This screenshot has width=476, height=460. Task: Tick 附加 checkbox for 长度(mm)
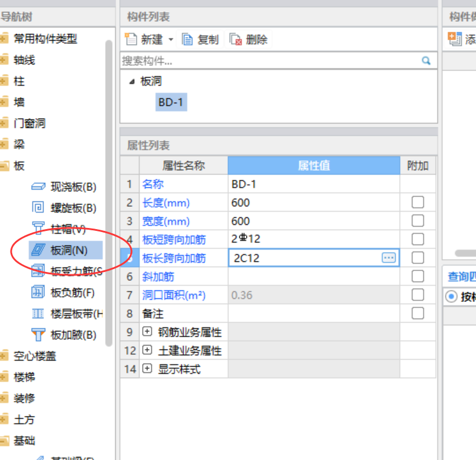point(418,202)
